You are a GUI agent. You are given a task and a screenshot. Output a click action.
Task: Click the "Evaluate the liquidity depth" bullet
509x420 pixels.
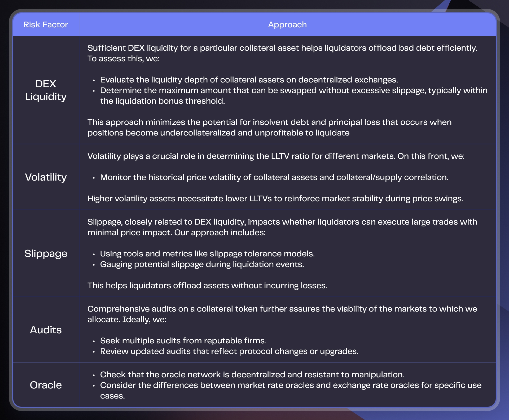pyautogui.click(x=249, y=80)
